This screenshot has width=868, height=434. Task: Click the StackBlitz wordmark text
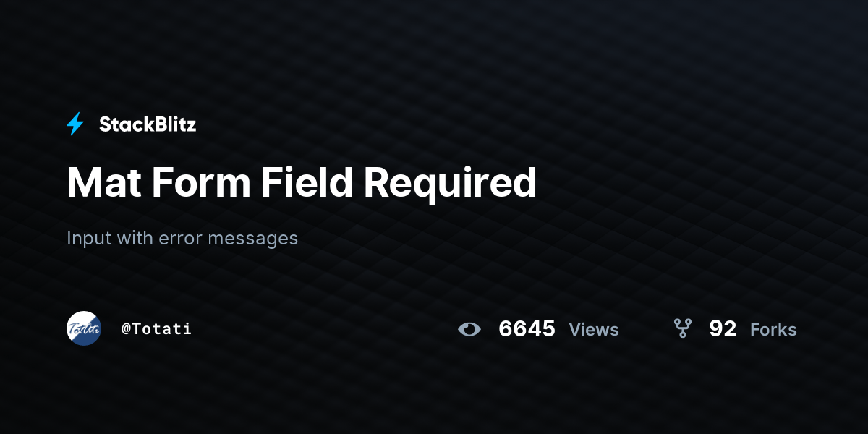tap(148, 124)
